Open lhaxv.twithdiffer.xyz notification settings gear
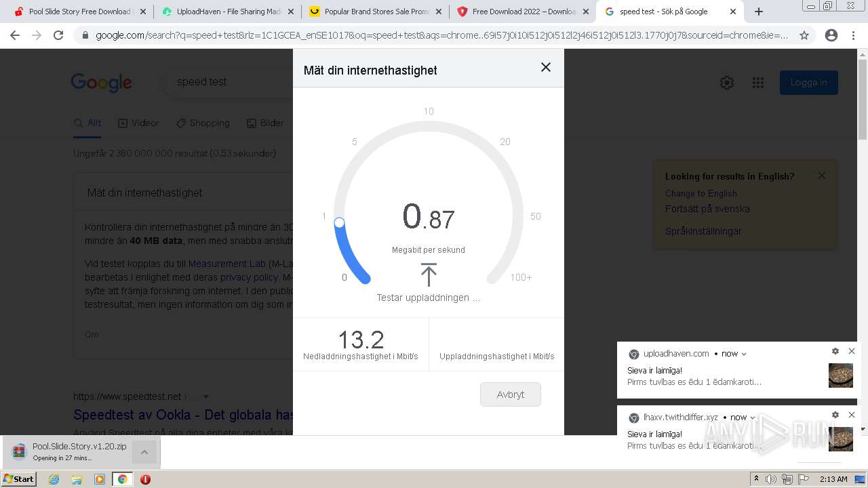Screen dimensions: 868x488 (835, 415)
